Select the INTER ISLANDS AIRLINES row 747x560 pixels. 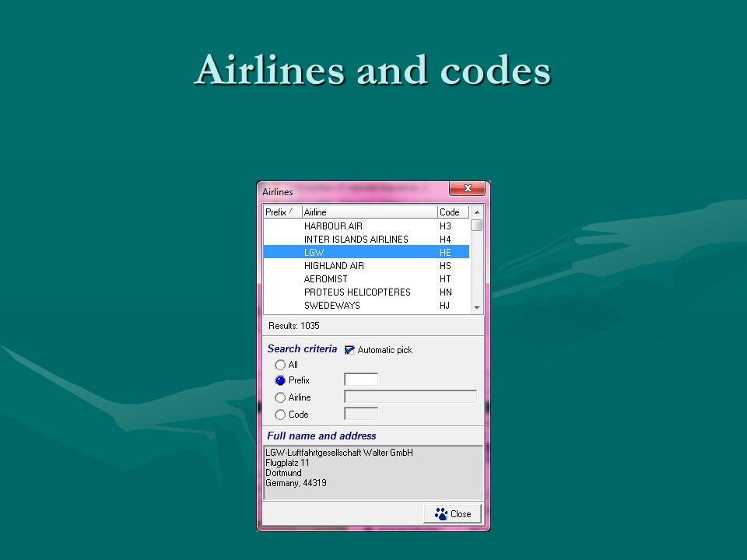(x=366, y=239)
